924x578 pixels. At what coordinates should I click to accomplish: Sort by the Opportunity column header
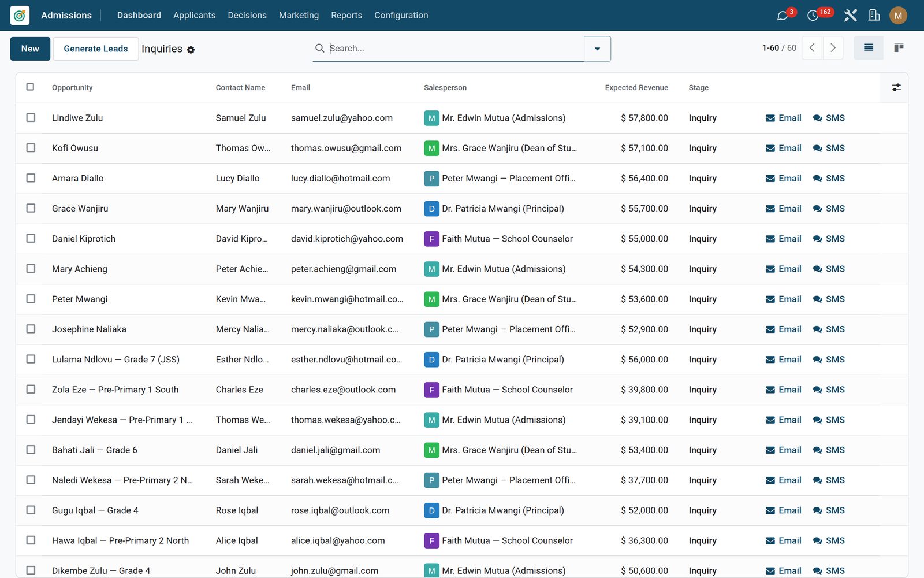(72, 88)
